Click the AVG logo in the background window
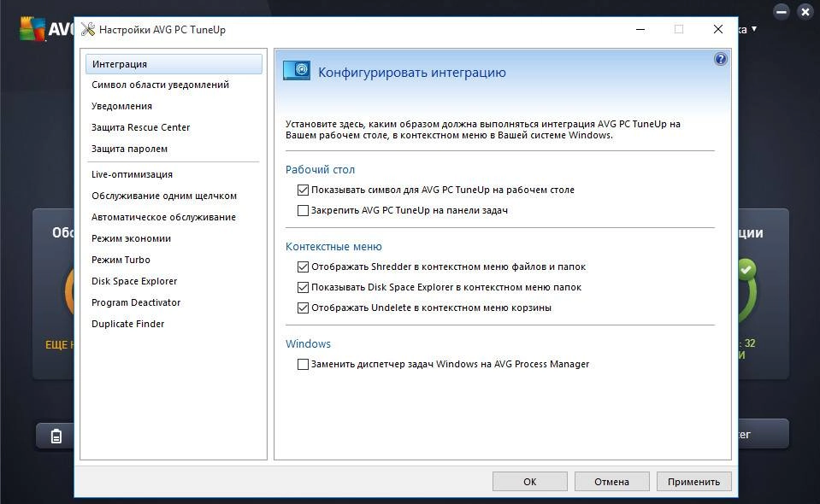 coord(32,29)
